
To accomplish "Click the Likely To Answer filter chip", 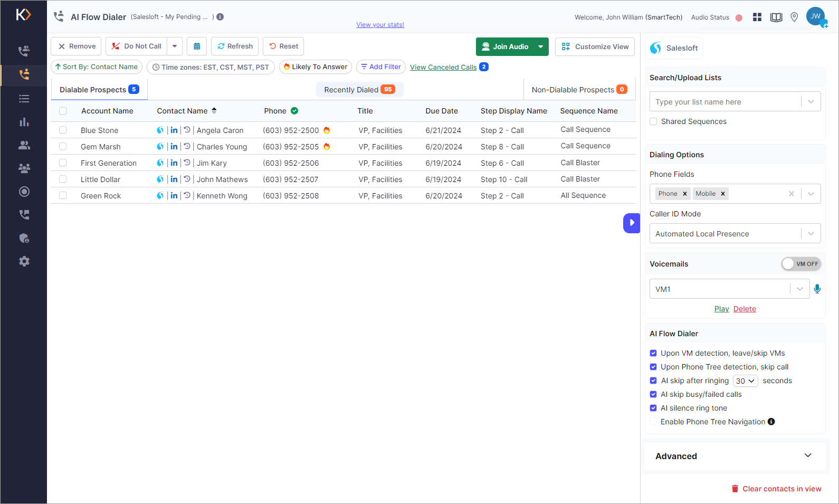I will coord(316,67).
